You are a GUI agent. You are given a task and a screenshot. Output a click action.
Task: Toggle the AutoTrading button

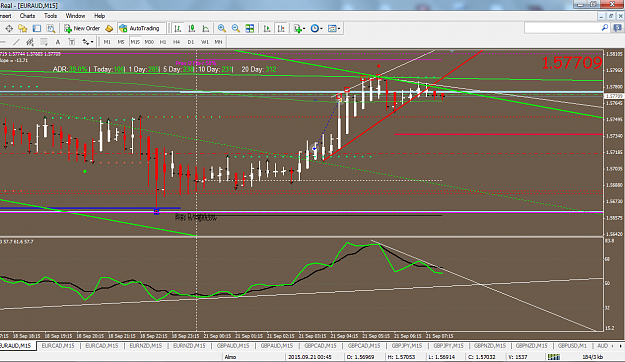pyautogui.click(x=140, y=28)
